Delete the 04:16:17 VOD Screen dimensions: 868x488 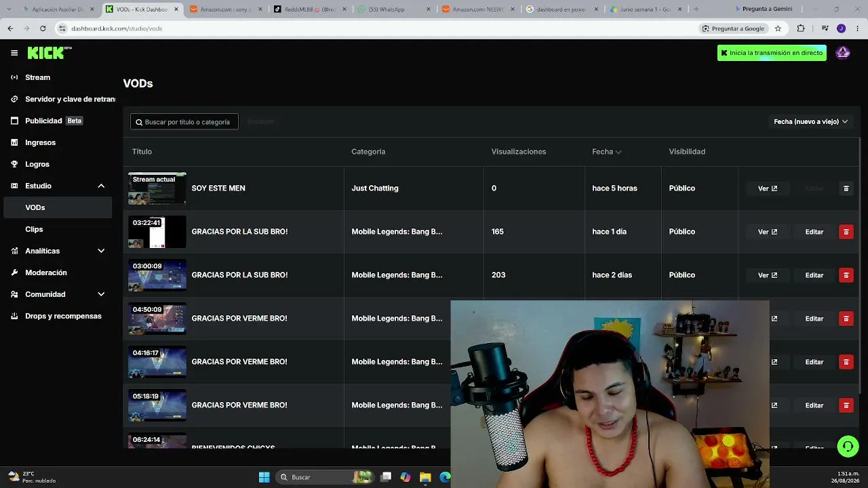point(846,362)
